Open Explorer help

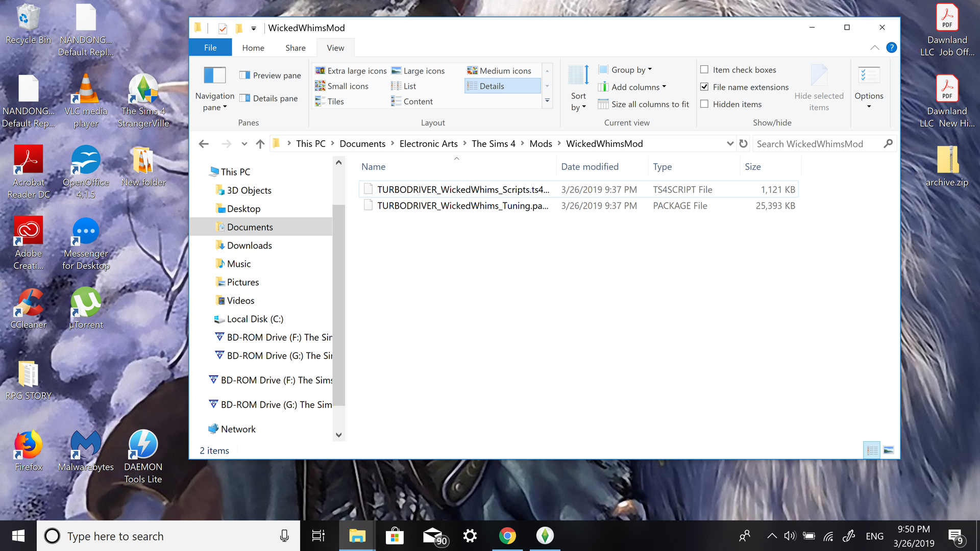[892, 47]
